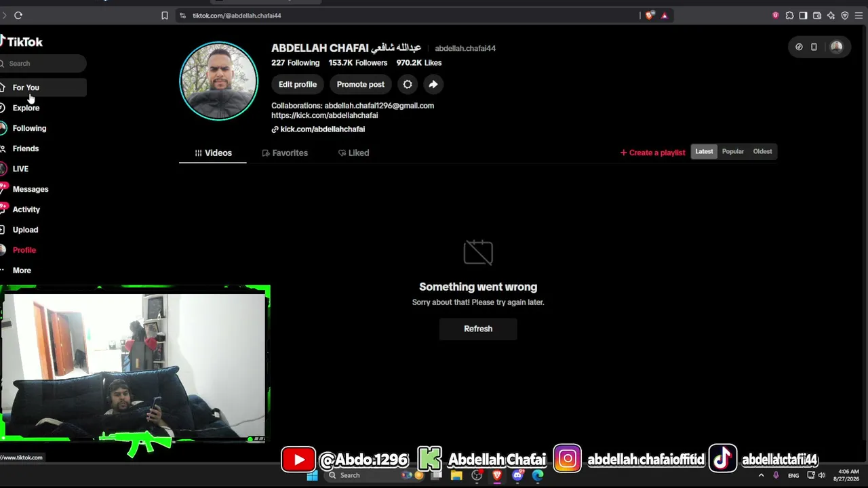Bookmark this page via the bookmark icon

[164, 15]
